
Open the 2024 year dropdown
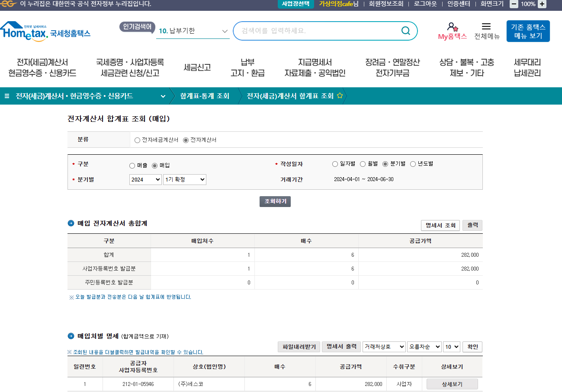(145, 179)
